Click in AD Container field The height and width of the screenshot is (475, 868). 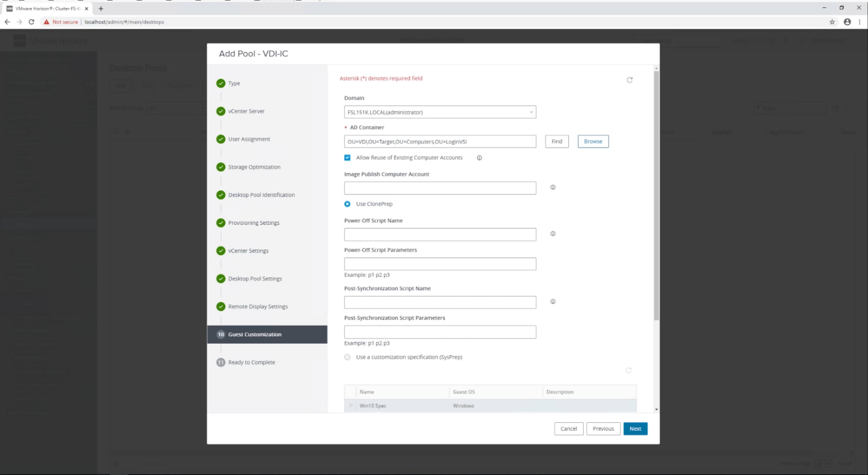pyautogui.click(x=440, y=142)
